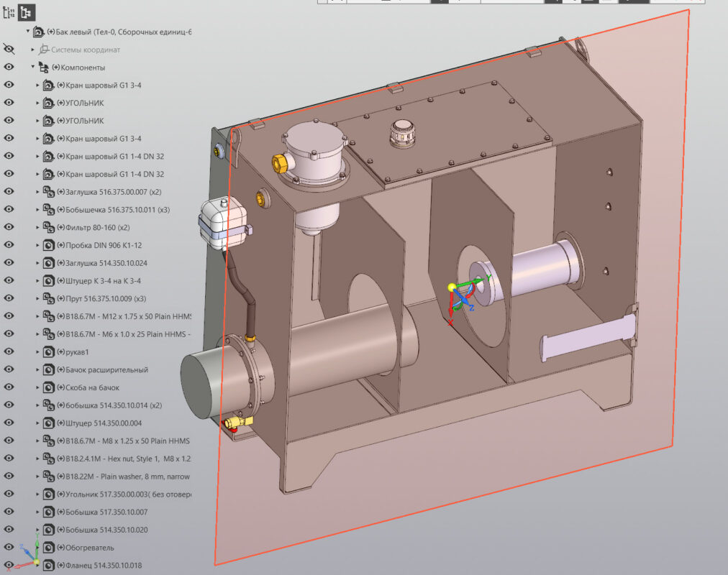
Task: Click the part icon for Скоба на бачок
Action: point(49,387)
